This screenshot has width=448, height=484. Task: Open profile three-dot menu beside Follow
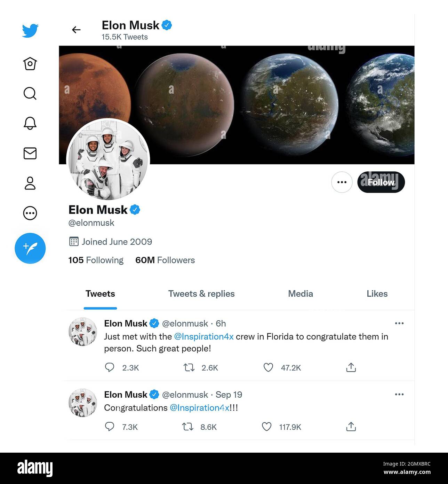pyautogui.click(x=342, y=182)
